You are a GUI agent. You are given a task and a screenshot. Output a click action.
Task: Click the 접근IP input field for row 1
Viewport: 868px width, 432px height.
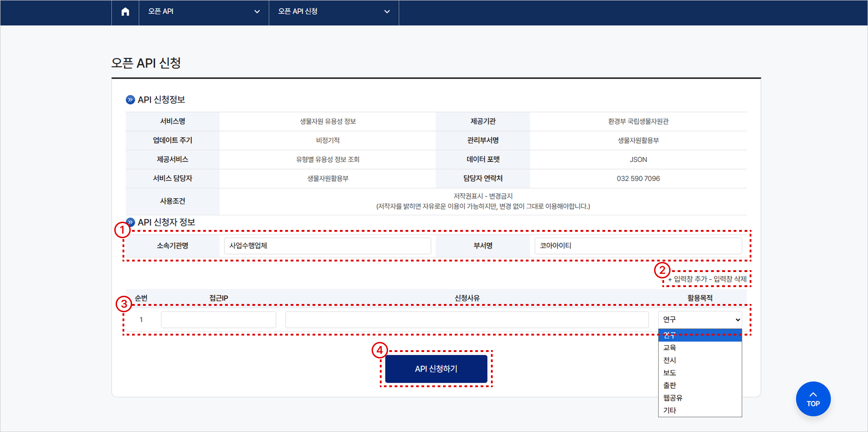(218, 319)
